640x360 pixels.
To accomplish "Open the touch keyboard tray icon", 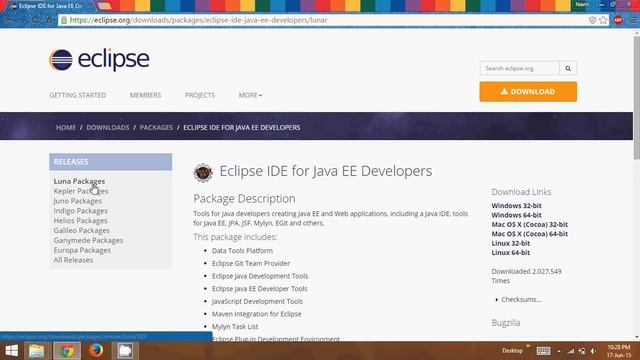I will pos(543,351).
